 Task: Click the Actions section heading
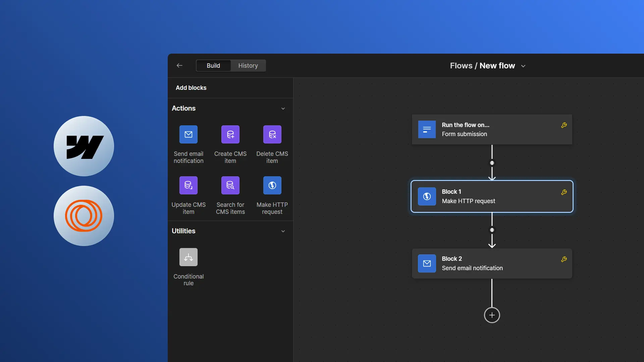coord(183,108)
